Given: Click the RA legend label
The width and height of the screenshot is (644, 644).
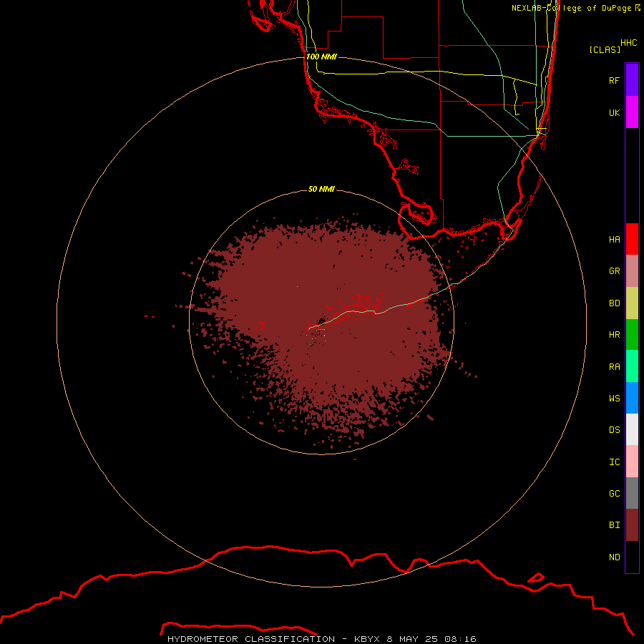Looking at the screenshot, I should coord(614,367).
